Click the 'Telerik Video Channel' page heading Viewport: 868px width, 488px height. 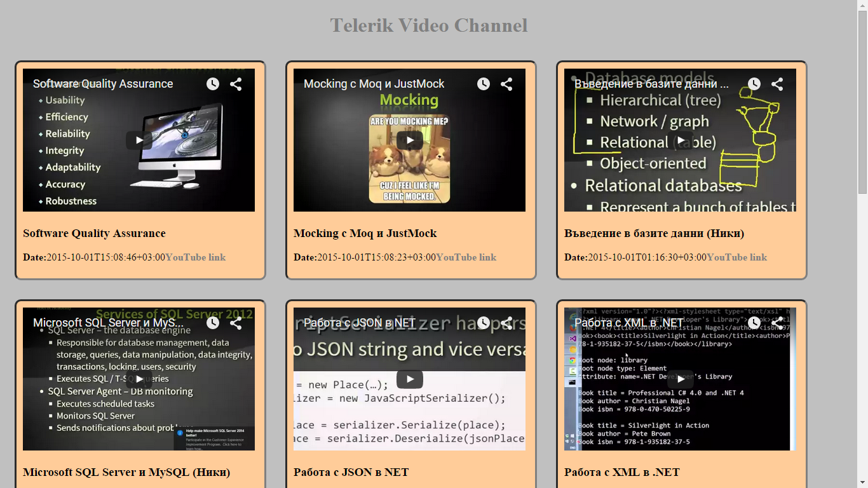429,25
